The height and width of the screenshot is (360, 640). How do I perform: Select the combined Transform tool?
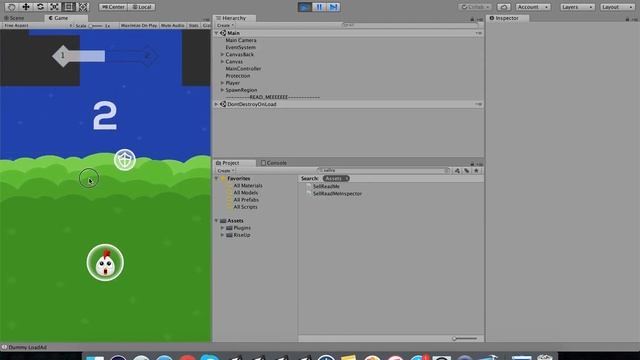pyautogui.click(x=83, y=7)
